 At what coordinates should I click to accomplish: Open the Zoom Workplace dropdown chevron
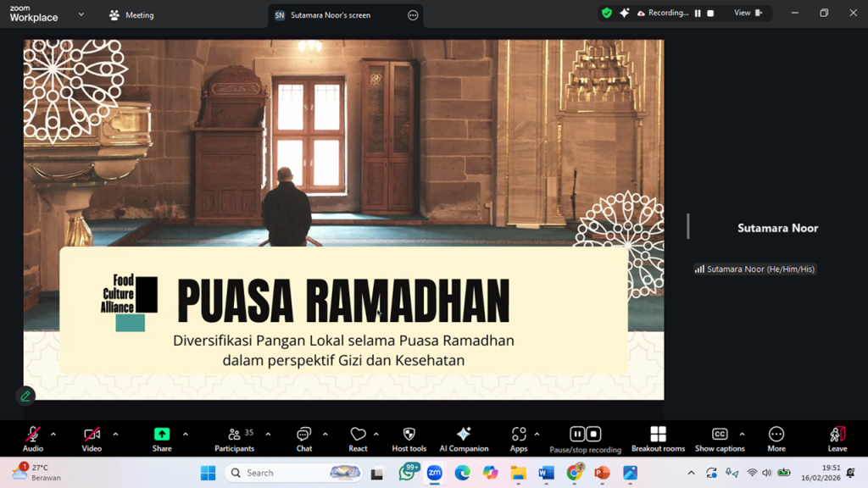(x=81, y=14)
